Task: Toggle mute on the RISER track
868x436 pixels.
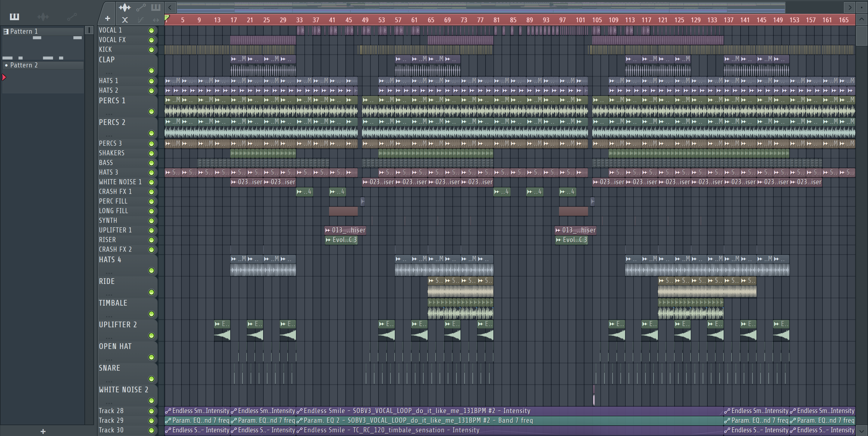Action: (x=151, y=240)
